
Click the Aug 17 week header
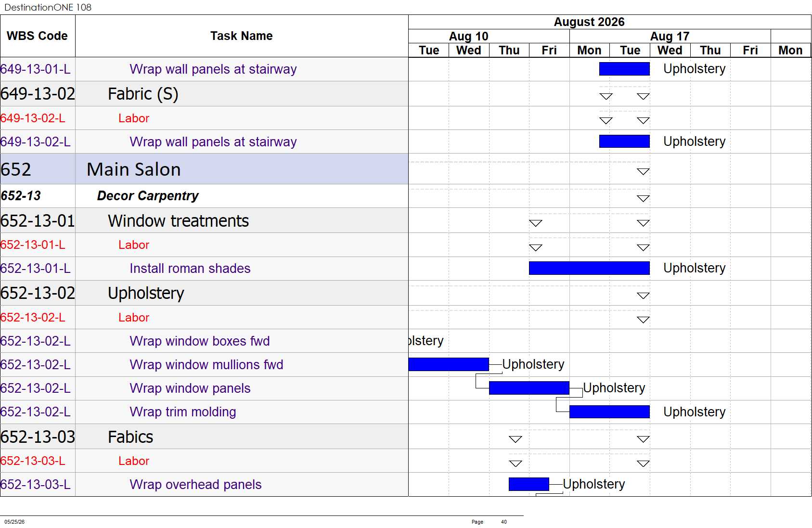click(x=670, y=36)
